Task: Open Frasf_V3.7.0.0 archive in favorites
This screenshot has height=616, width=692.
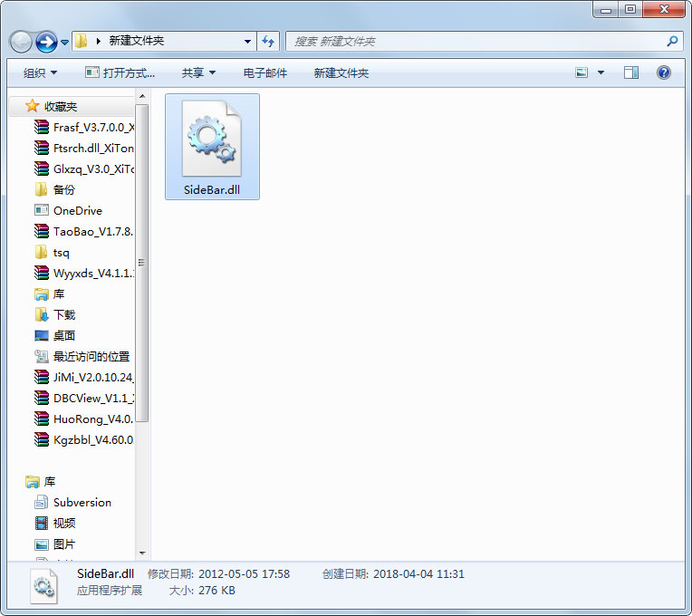Action: click(x=84, y=128)
